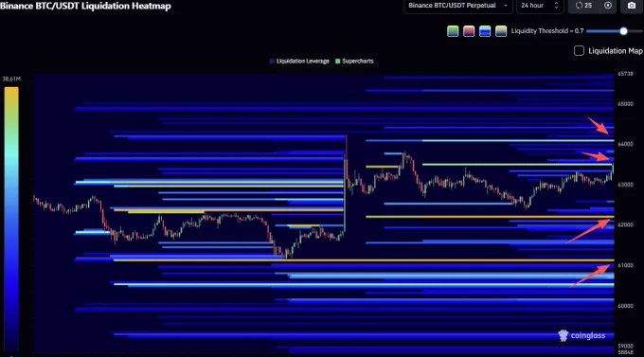Click the 61000 price axis label

point(625,265)
